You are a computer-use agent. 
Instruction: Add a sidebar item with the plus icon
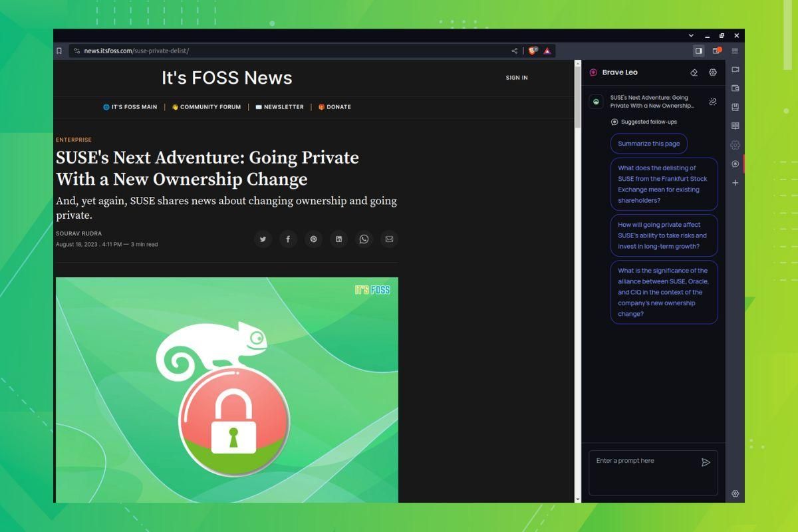(735, 182)
